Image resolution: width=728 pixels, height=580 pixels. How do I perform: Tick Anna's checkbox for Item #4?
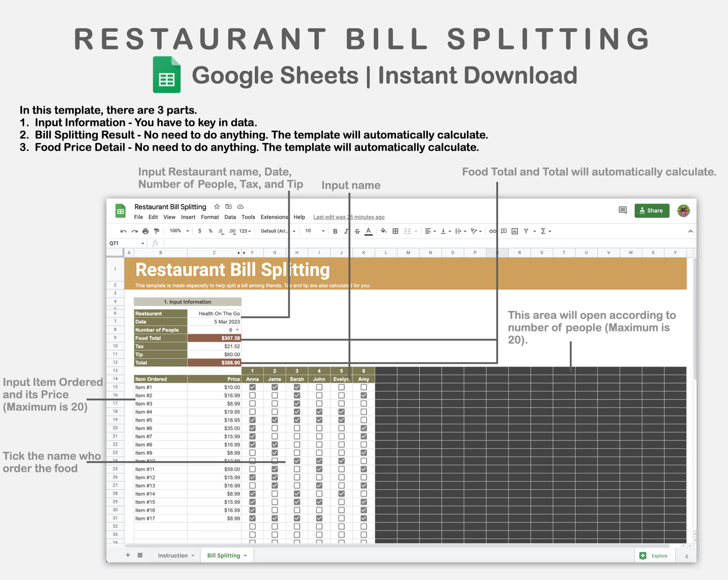coord(252,411)
